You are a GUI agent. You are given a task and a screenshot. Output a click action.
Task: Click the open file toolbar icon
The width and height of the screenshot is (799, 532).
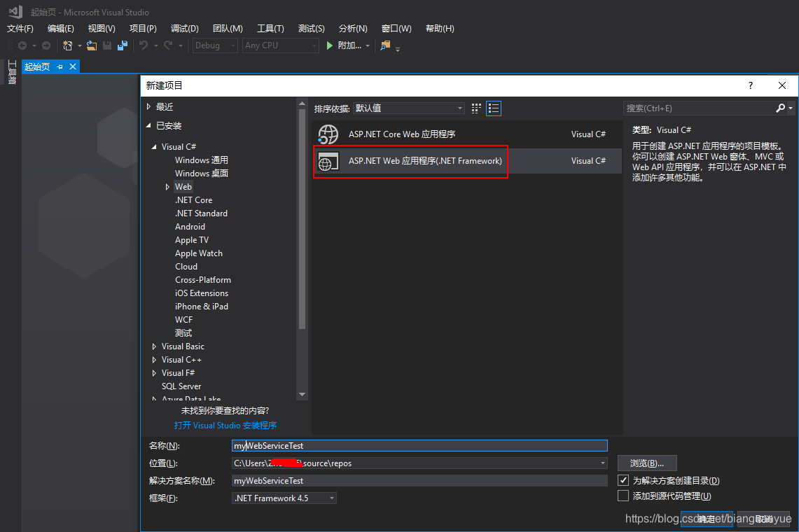[92, 45]
